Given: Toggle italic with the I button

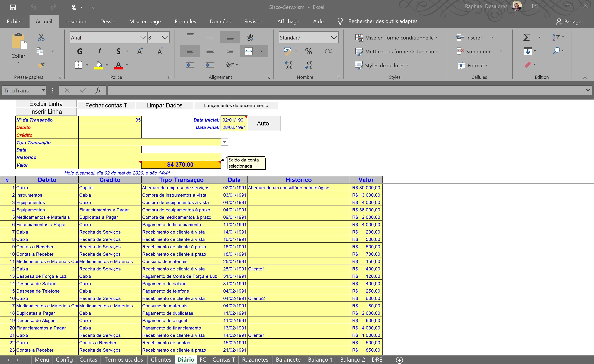Looking at the screenshot, I should click(100, 51).
